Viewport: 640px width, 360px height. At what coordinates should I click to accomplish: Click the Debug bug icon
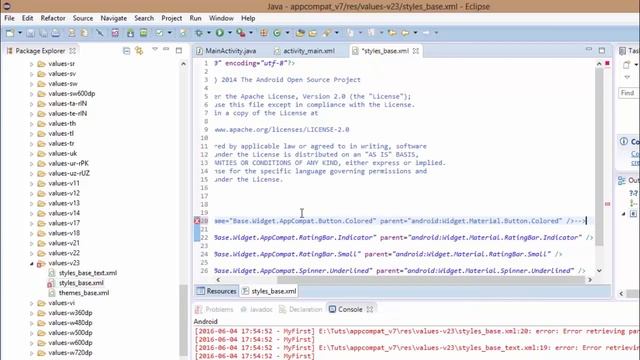(x=199, y=33)
